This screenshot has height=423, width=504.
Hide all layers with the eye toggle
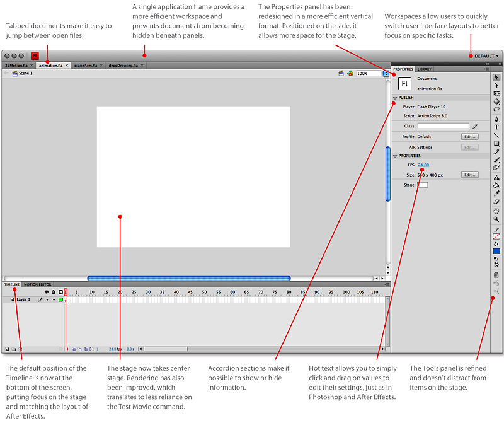pos(47,292)
